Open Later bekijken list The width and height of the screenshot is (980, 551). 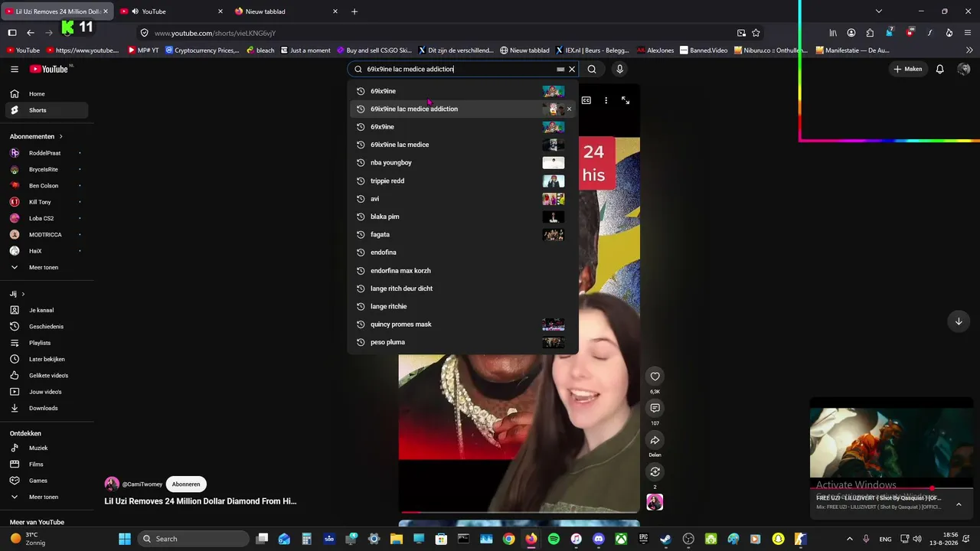[x=47, y=359]
